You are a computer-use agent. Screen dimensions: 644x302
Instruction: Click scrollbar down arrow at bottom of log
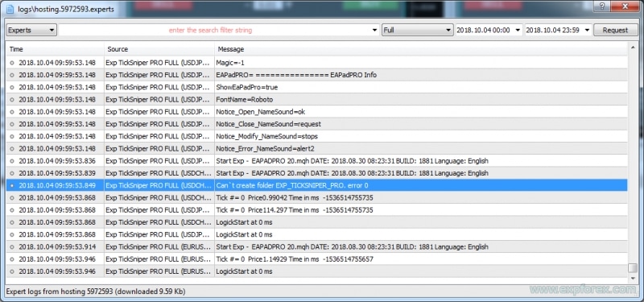click(x=633, y=278)
